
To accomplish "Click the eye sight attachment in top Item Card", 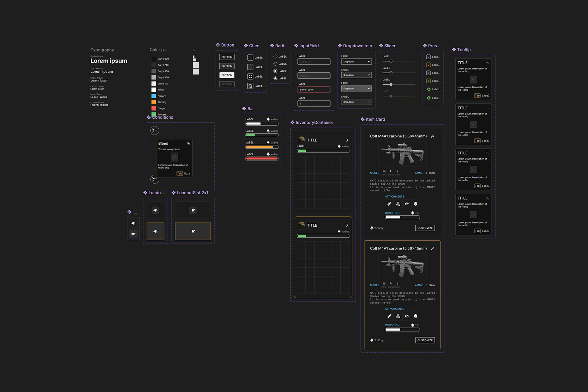I will click(407, 204).
